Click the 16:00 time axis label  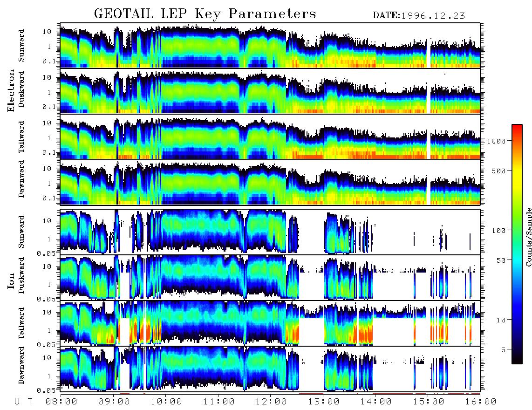click(x=481, y=402)
